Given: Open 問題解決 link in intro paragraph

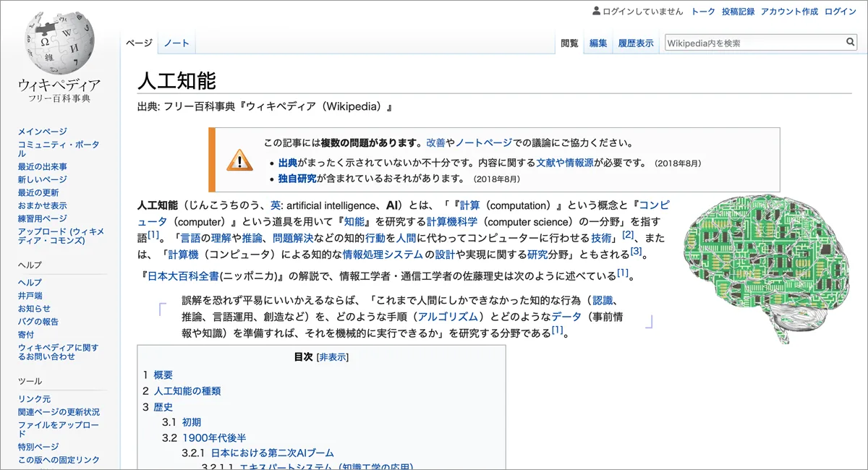Looking at the screenshot, I should [292, 237].
